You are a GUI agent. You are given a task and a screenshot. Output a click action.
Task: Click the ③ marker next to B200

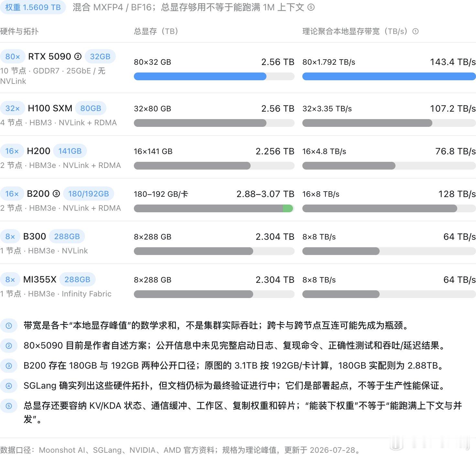click(56, 194)
